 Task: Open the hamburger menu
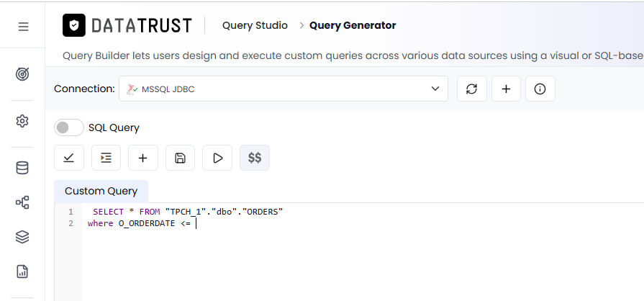pos(24,27)
